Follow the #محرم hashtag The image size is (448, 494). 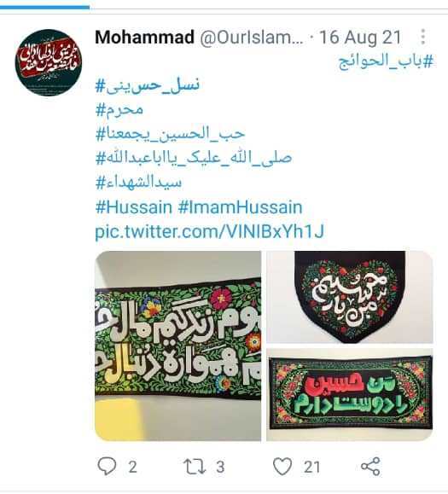coord(119,110)
